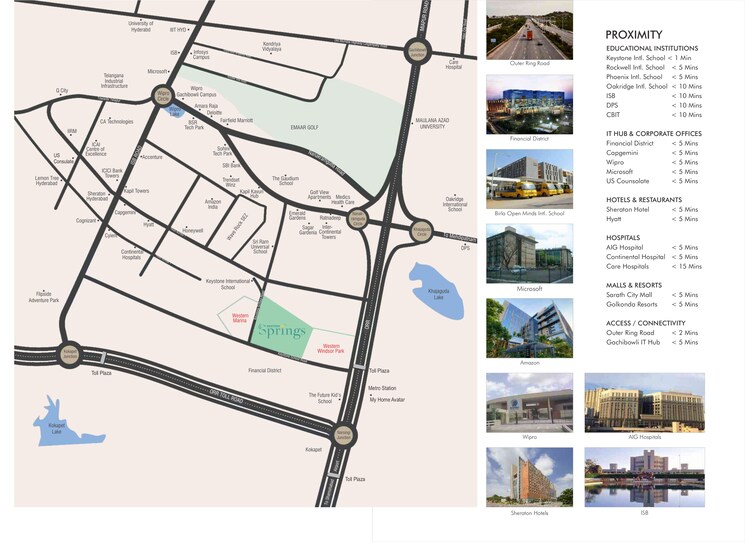Click the MALLS & RESORTS heading

point(634,285)
